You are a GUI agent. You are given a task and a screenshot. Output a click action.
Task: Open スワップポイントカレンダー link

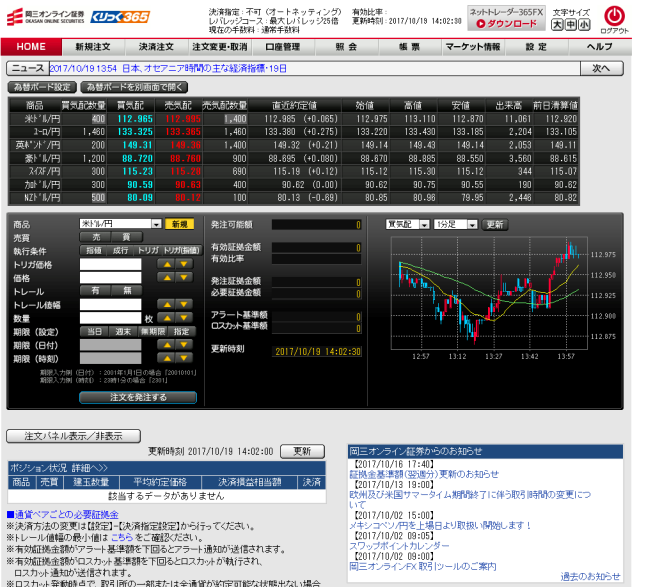click(x=399, y=546)
